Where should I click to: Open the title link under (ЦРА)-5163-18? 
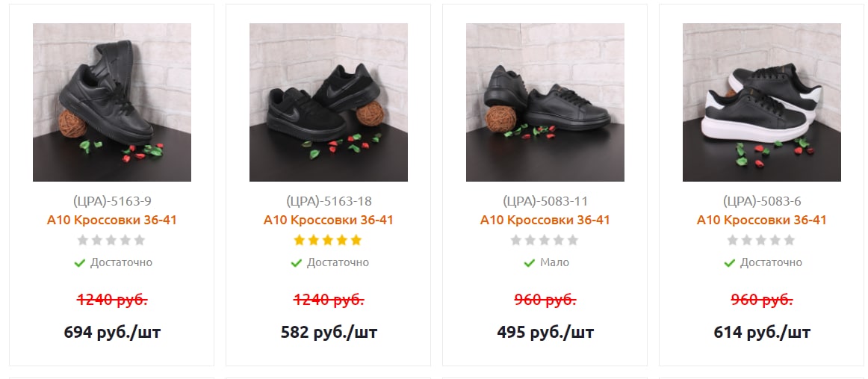click(x=328, y=220)
